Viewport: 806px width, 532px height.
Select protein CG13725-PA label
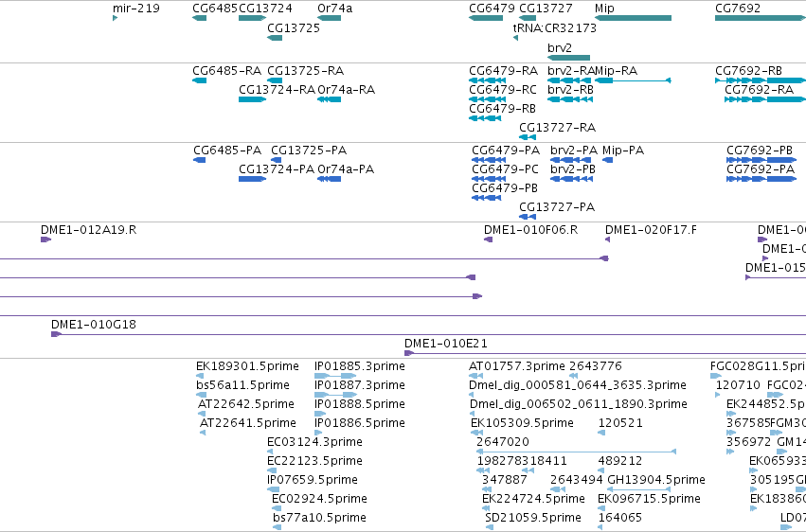click(x=309, y=150)
